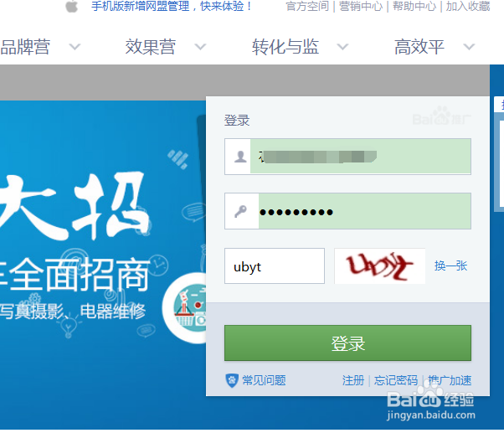This screenshot has height=433, width=504.
Task: Open the 营销中心 link
Action: (361, 6)
